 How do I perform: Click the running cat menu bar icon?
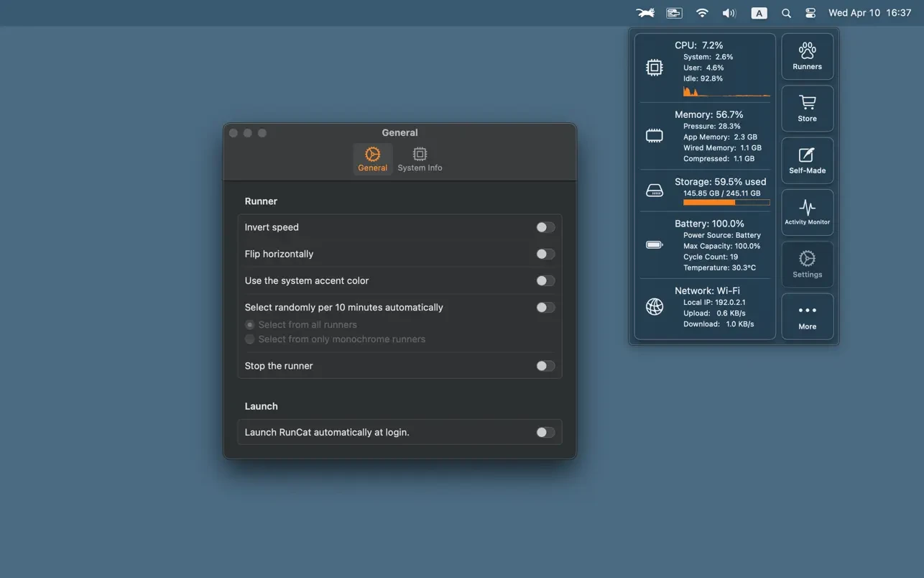coord(645,13)
